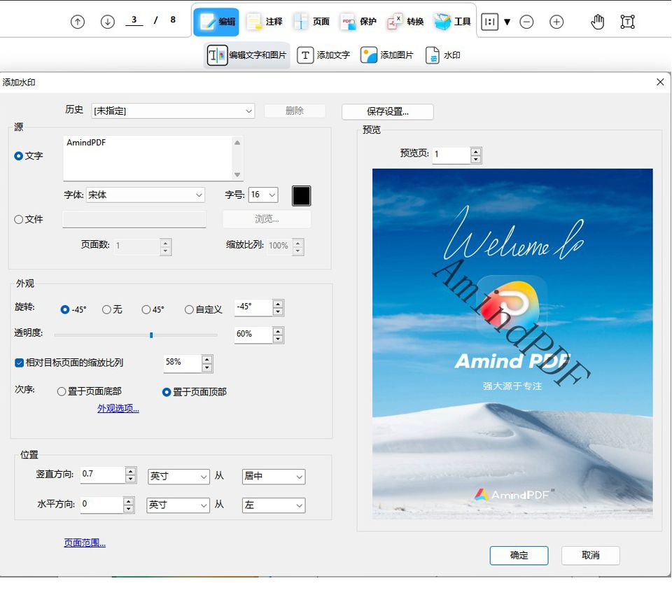Open 外观选项 link

click(x=118, y=408)
